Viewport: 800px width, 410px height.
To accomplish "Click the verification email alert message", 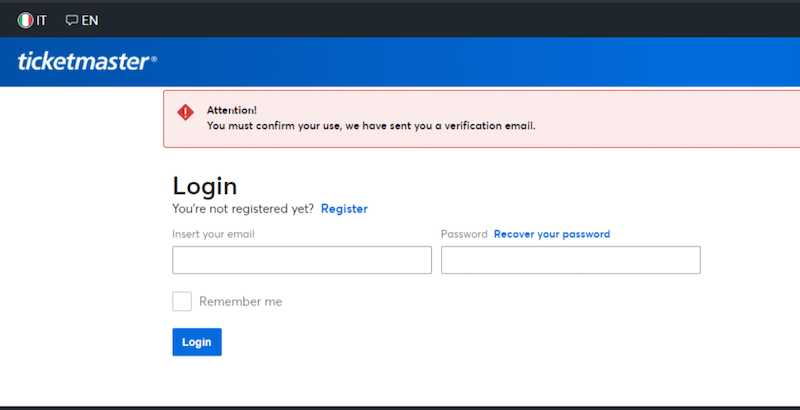I will (x=371, y=126).
